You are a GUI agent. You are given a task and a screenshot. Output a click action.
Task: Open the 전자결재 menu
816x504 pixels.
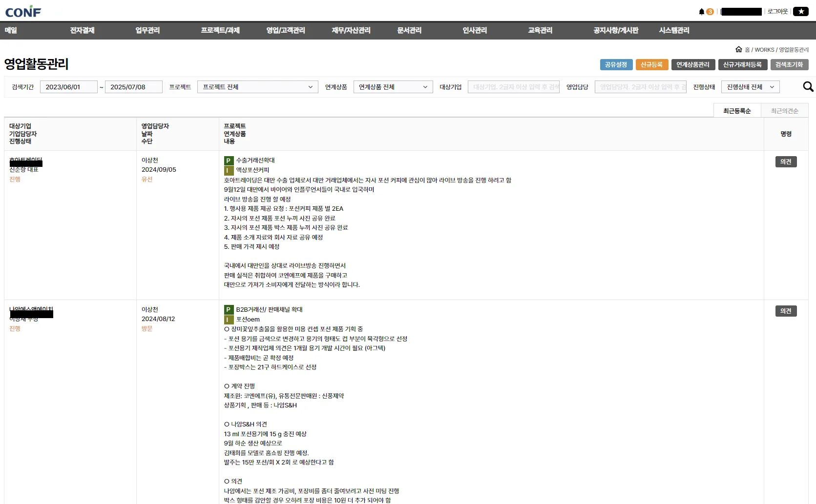pos(82,30)
